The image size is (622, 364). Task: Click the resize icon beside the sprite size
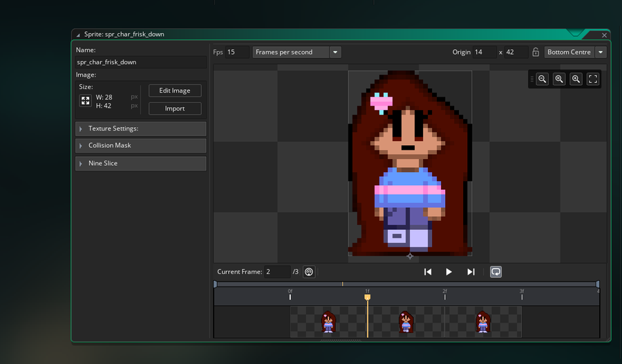pyautogui.click(x=86, y=101)
